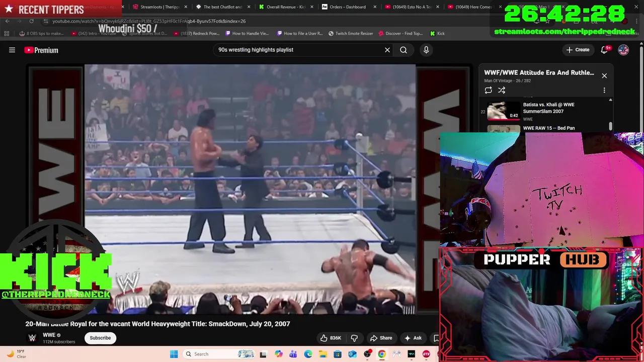644x362 pixels.
Task: Like the video with thumbs up
Action: click(331, 338)
